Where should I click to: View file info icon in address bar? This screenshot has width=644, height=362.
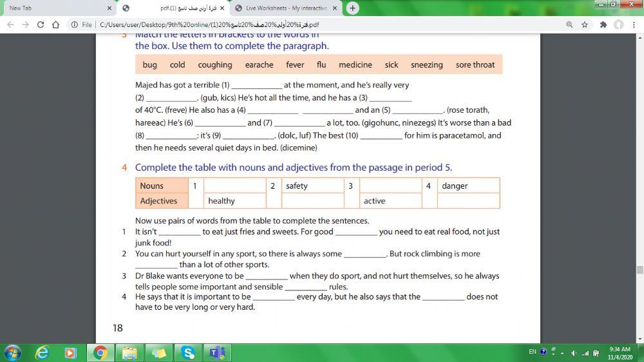point(74,24)
